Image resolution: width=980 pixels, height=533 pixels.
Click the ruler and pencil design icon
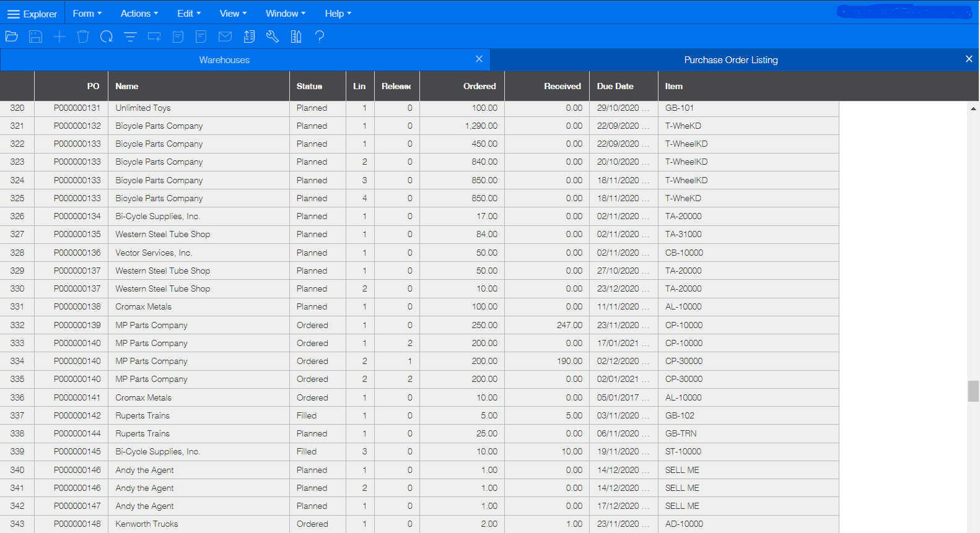coord(296,37)
